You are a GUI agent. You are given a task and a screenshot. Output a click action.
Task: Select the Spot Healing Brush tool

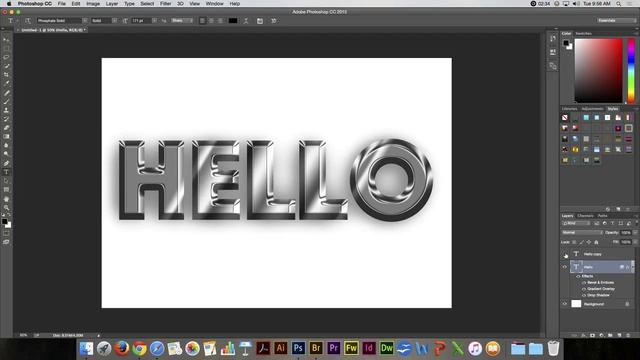click(6, 93)
